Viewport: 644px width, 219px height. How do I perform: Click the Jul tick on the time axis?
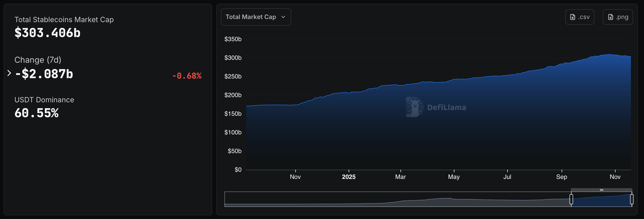pos(507,177)
